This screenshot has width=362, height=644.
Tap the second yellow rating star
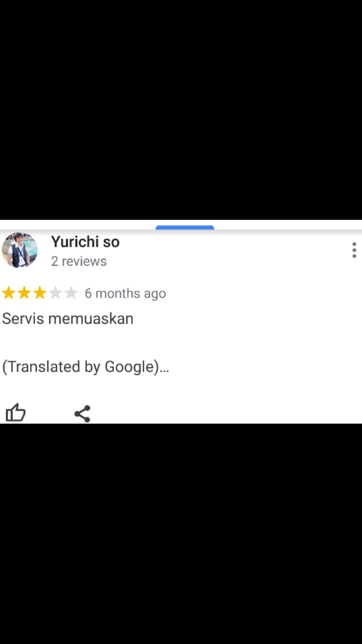tap(24, 293)
